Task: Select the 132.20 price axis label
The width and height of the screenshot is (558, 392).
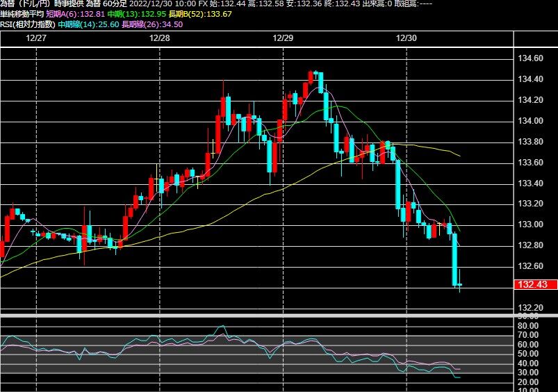Action: click(531, 308)
